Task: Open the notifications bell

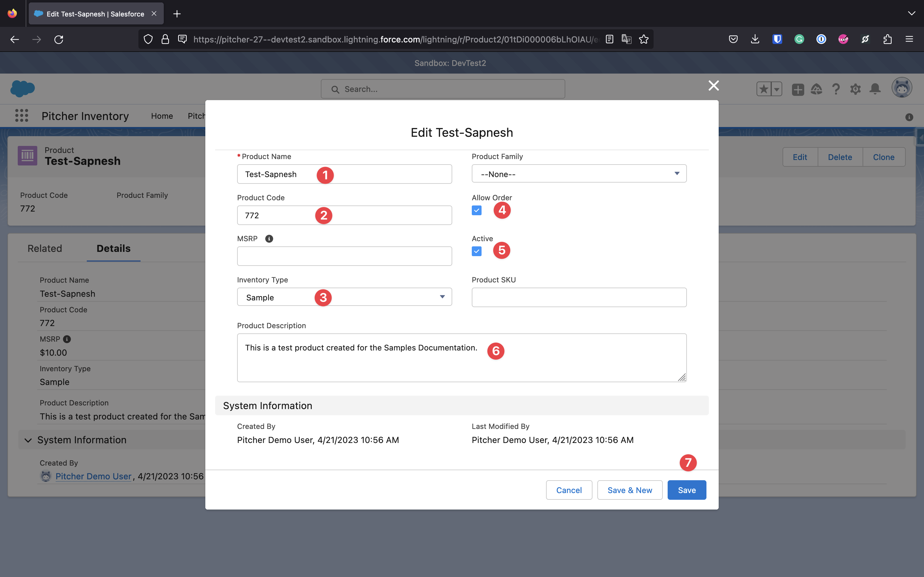Action: point(875,89)
